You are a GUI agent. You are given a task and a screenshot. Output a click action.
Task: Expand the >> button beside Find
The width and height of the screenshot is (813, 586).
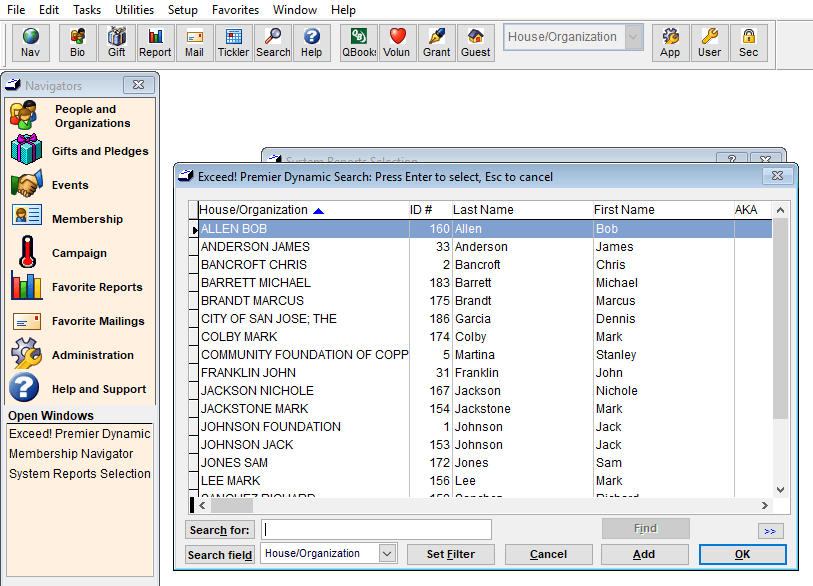tap(770, 531)
